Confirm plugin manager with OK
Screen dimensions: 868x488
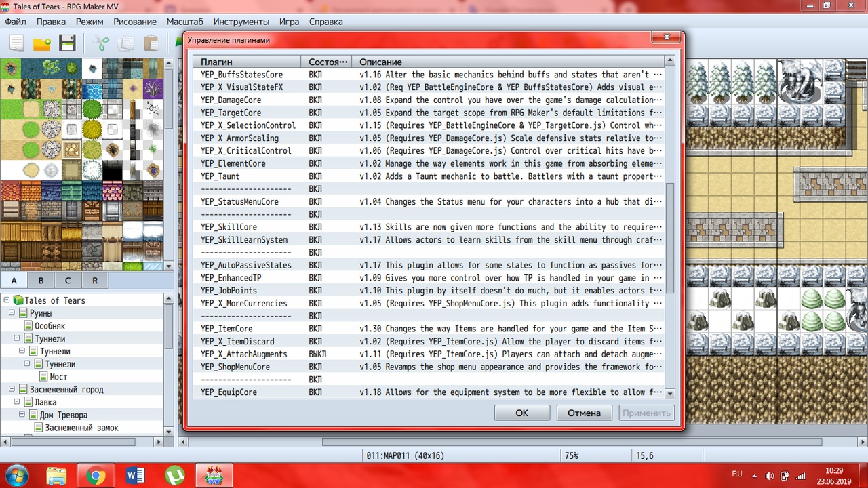click(521, 413)
